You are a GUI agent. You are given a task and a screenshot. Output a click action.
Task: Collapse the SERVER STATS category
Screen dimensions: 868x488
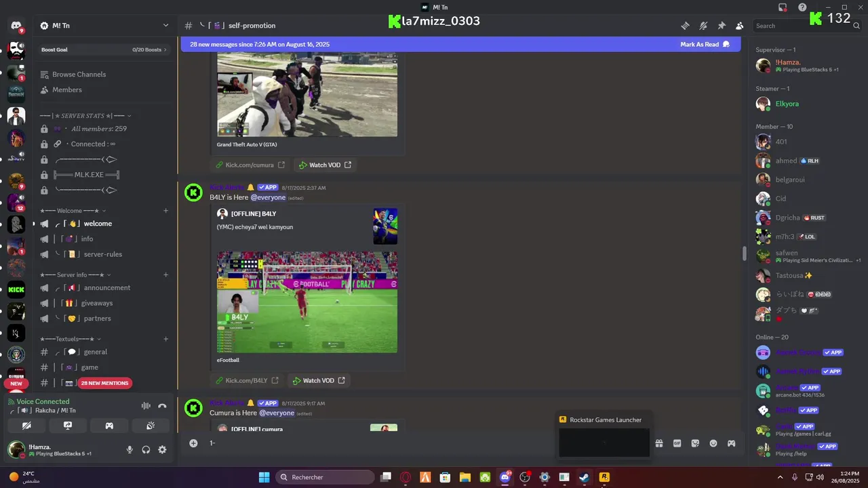85,116
